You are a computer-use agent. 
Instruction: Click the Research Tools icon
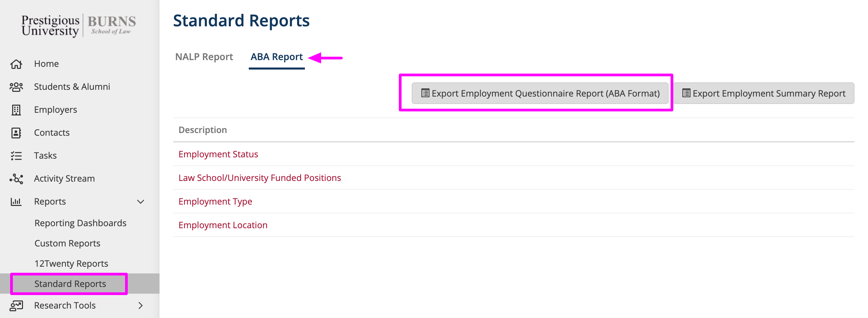click(16, 306)
